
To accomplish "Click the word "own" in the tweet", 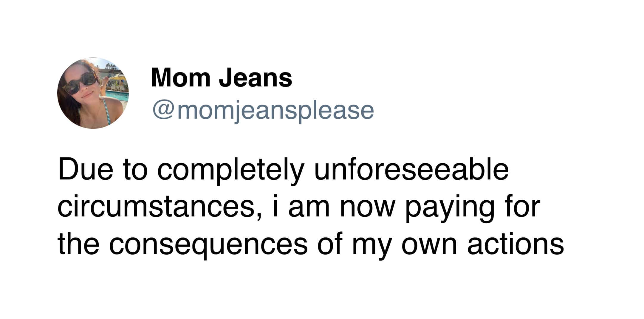I will pyautogui.click(x=429, y=245).
